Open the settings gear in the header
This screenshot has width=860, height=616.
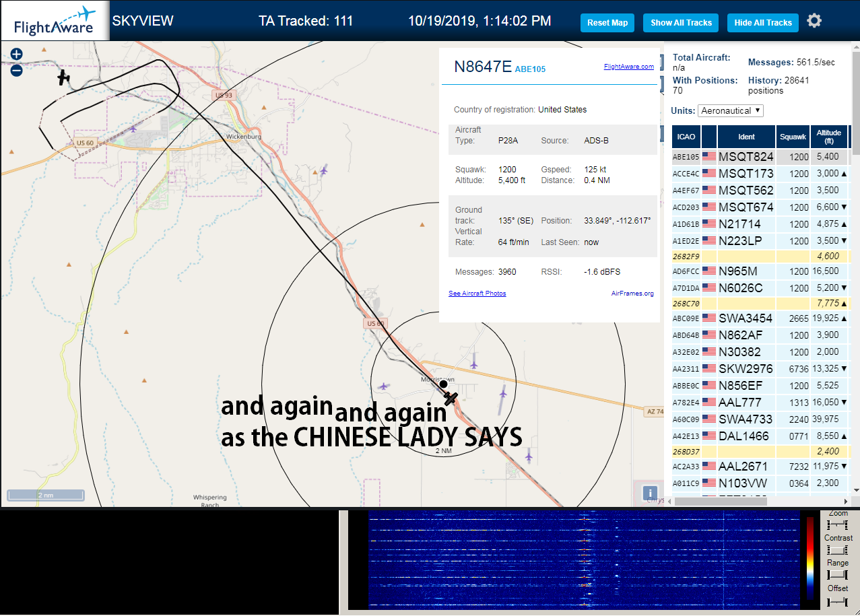(814, 21)
